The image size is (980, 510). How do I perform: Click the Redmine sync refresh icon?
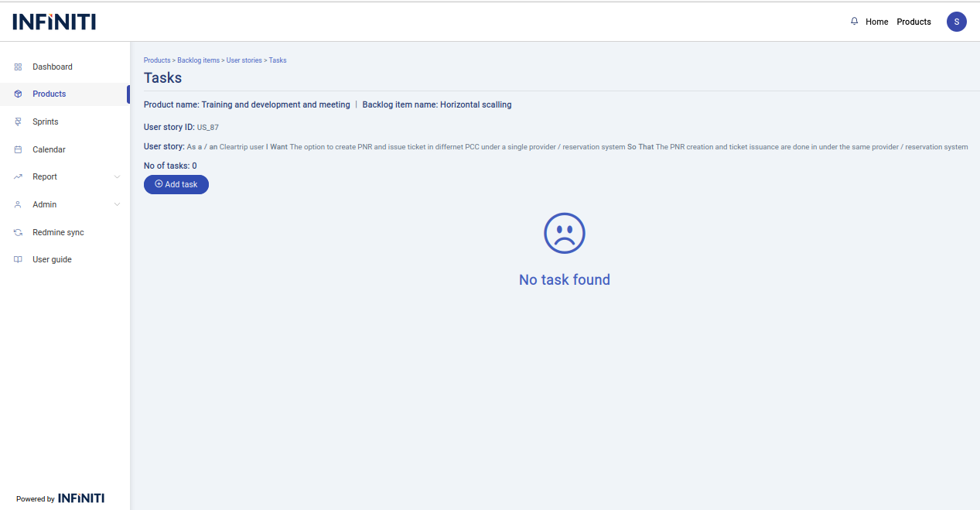18,233
